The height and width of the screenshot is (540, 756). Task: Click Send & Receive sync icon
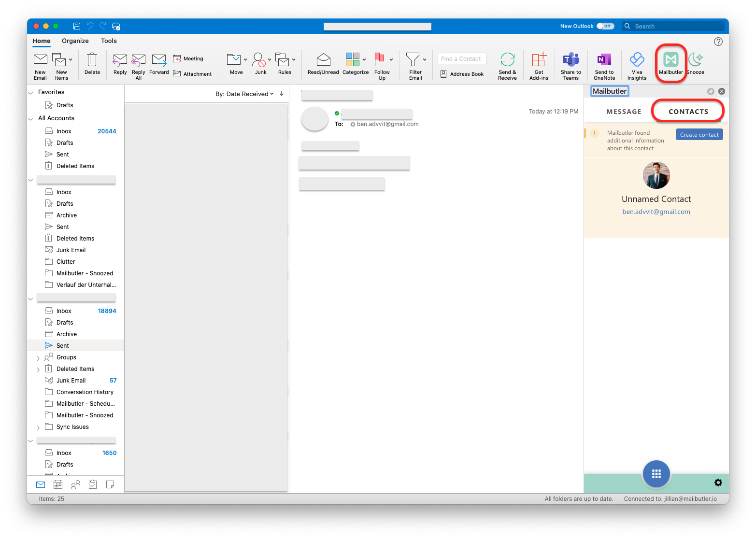(507, 60)
